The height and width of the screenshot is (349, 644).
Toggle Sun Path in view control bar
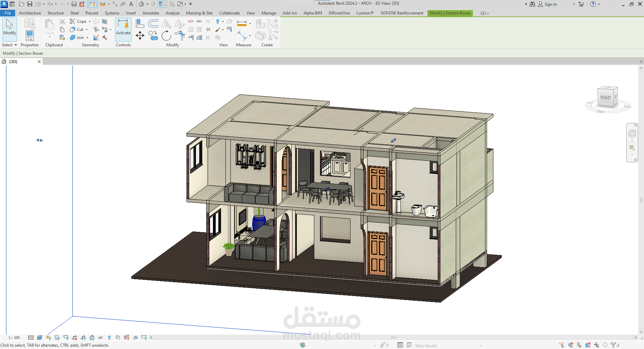click(x=48, y=338)
